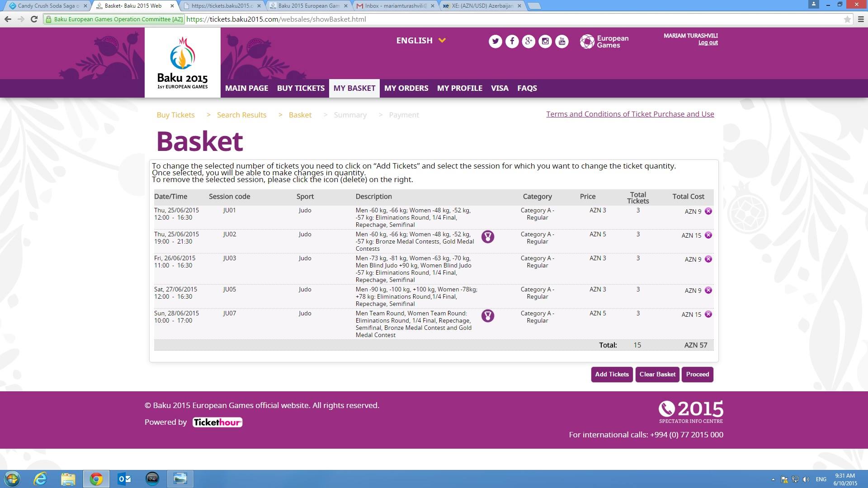
Task: Expand the ENGLISH language dropdown
Action: pyautogui.click(x=421, y=41)
